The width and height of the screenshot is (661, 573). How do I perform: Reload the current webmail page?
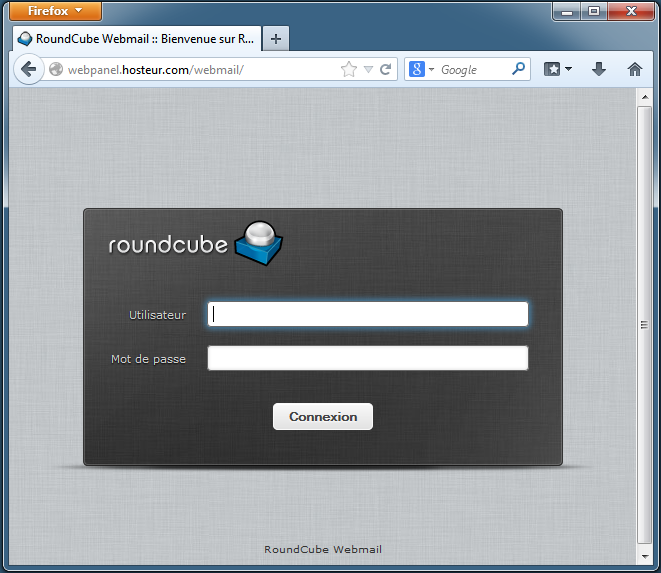click(385, 70)
